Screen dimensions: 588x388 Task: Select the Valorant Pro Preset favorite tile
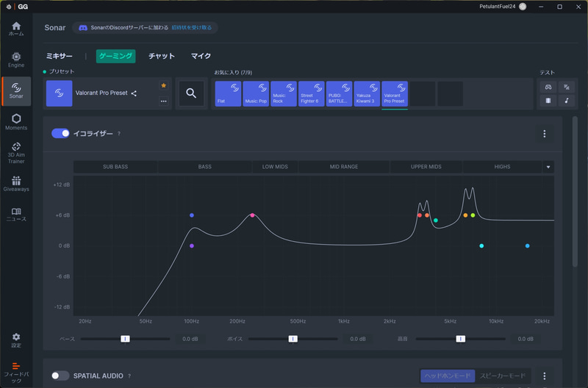coord(395,94)
